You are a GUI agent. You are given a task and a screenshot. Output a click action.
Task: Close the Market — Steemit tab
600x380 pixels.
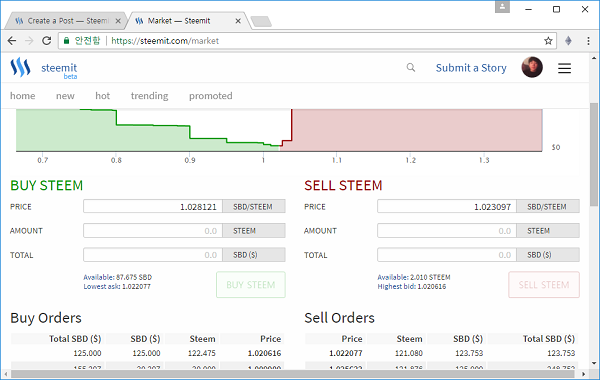pyautogui.click(x=238, y=21)
